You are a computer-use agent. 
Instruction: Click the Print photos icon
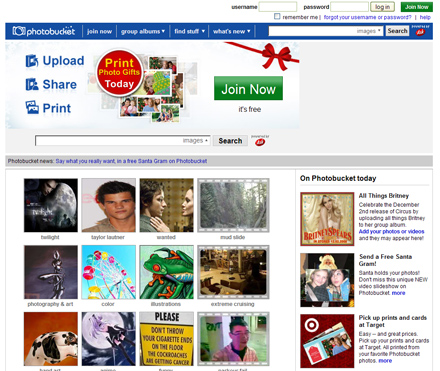32,108
